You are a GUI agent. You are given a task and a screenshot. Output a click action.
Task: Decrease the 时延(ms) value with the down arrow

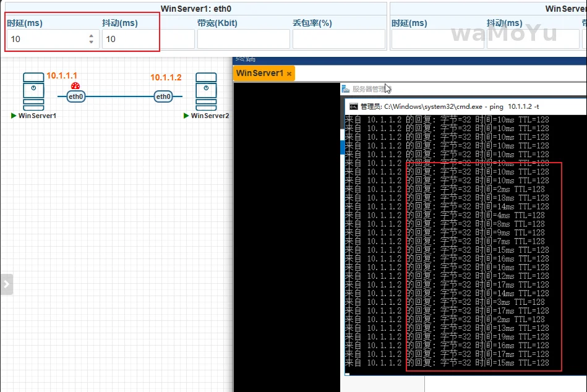point(92,42)
